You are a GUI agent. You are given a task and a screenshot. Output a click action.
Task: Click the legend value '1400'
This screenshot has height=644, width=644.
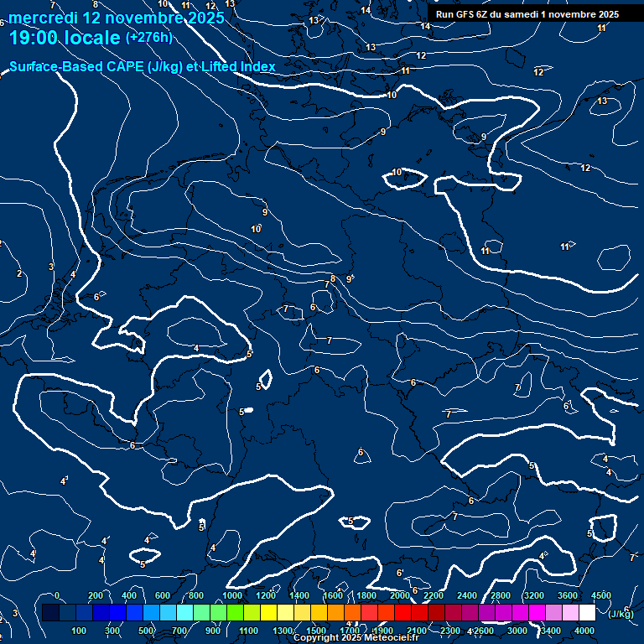tap(299, 595)
